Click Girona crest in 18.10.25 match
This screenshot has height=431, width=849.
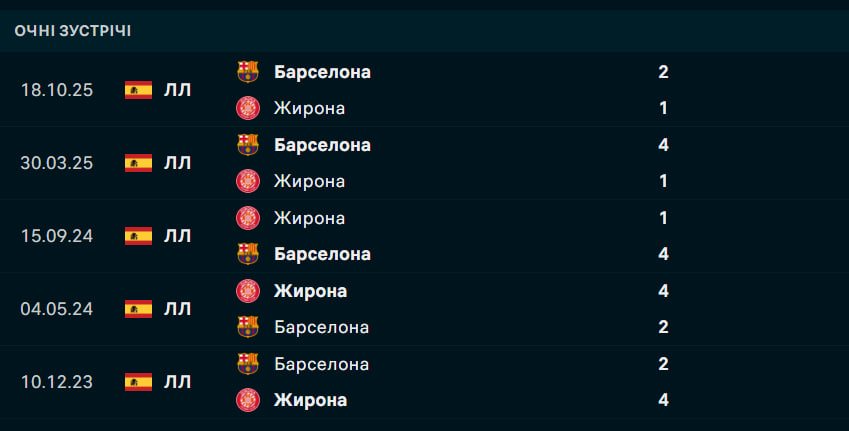click(247, 108)
